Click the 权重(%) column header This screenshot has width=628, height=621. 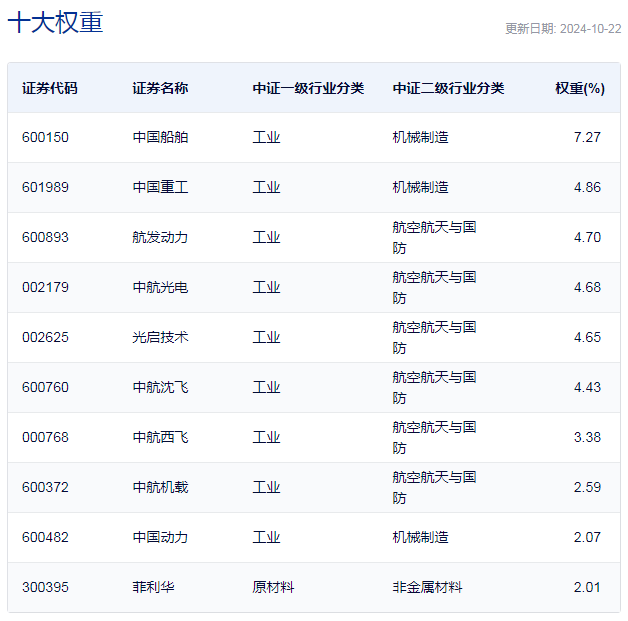click(x=580, y=88)
